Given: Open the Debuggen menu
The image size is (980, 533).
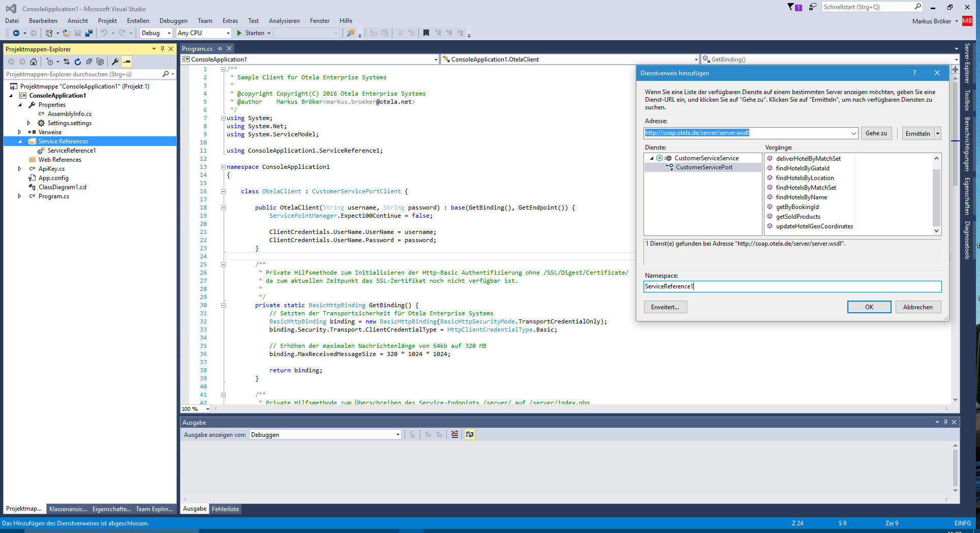Looking at the screenshot, I should click(x=173, y=20).
